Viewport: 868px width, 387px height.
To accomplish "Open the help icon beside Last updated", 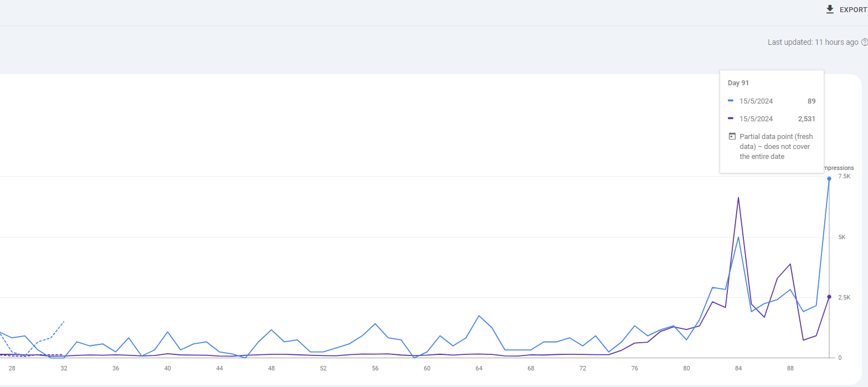I will [864, 42].
